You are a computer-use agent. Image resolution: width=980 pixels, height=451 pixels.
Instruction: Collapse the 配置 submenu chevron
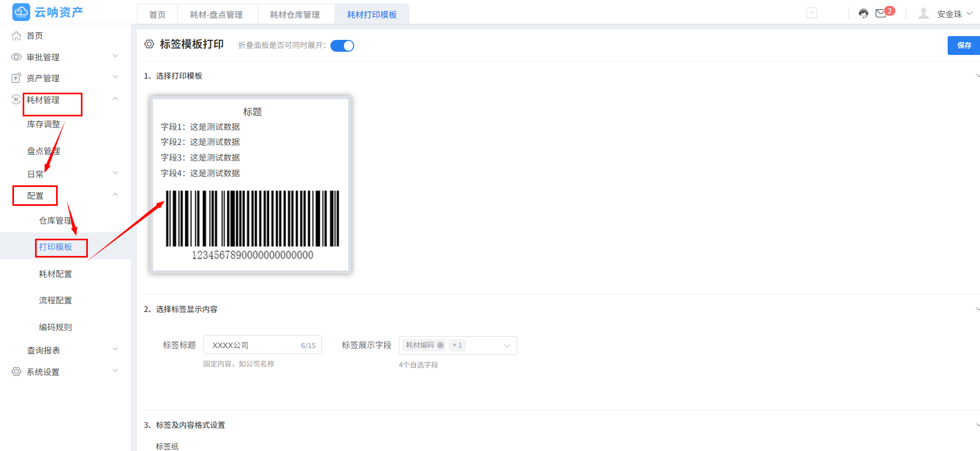115,195
